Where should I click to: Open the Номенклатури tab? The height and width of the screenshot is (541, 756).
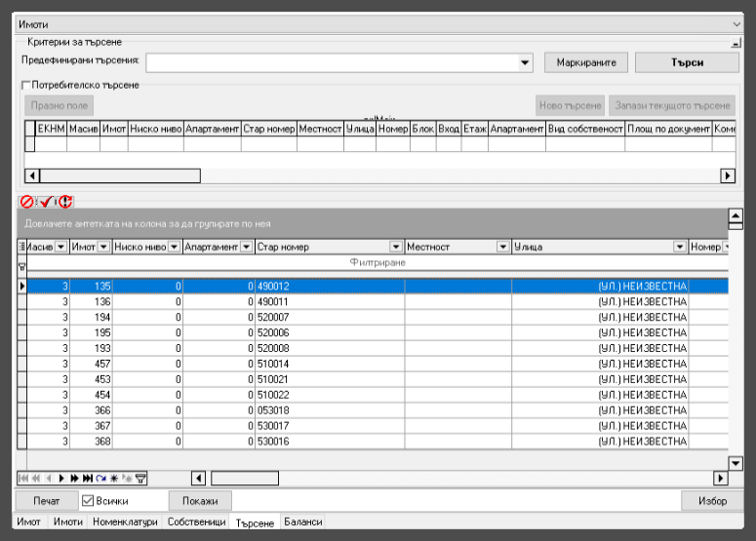click(x=125, y=522)
